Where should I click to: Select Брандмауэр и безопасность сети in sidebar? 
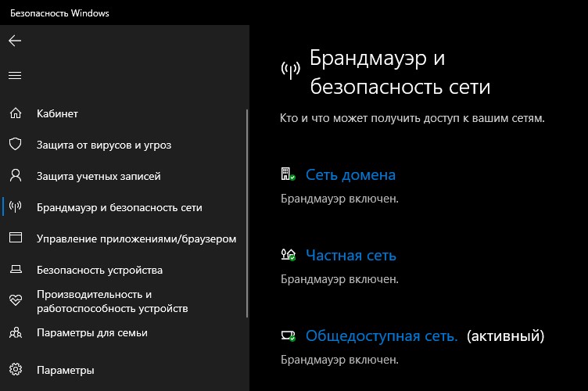120,208
